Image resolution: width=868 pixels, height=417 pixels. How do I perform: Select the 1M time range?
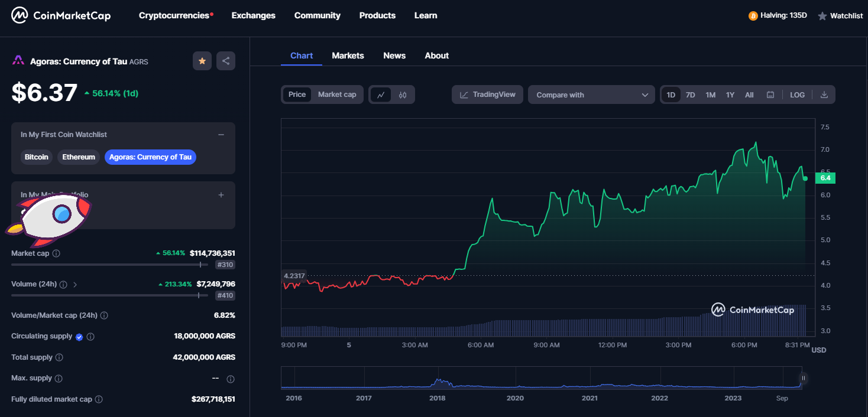point(710,95)
